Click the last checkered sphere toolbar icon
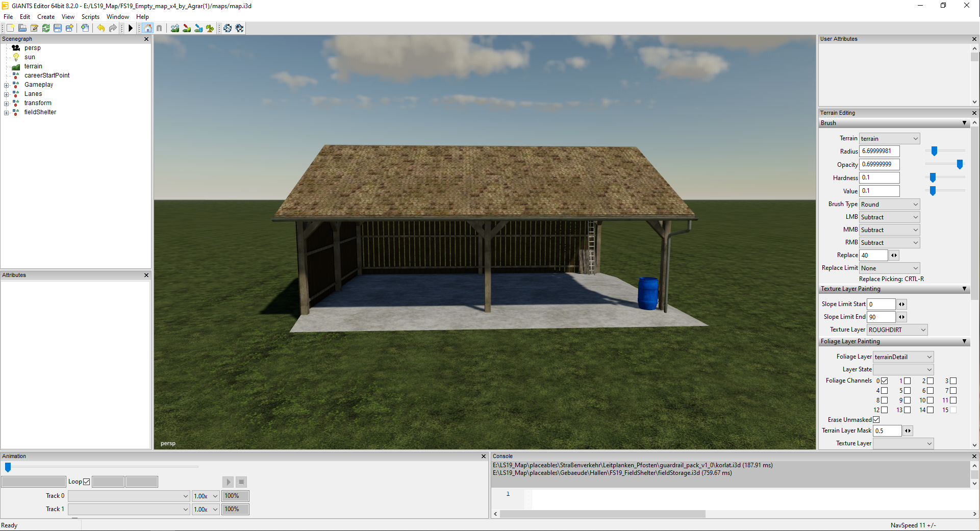980x531 pixels. coord(240,28)
